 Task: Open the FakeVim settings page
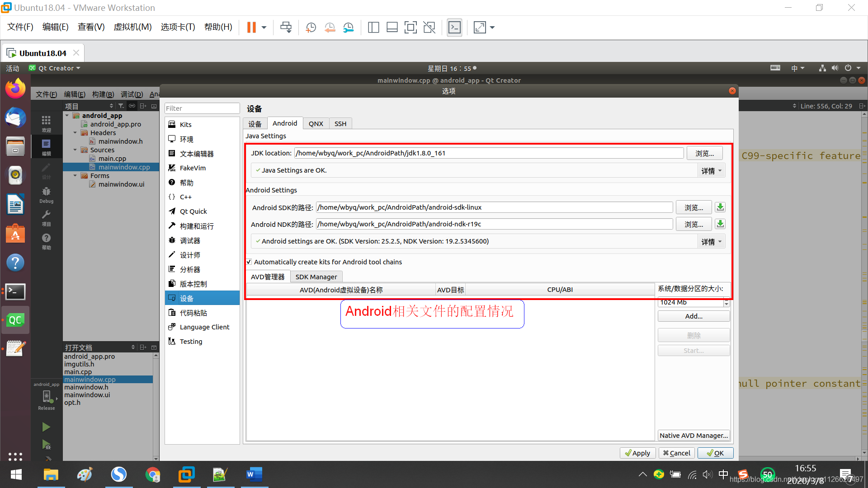pyautogui.click(x=193, y=168)
